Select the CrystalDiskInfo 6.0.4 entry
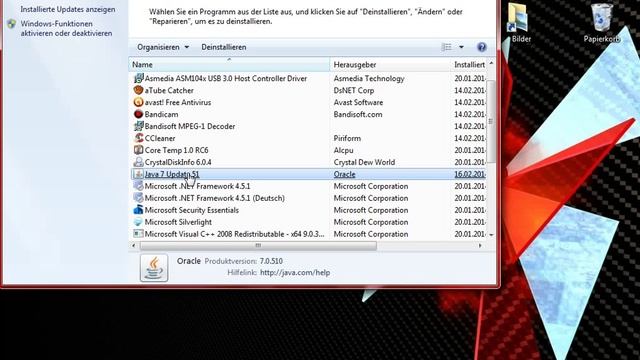The height and width of the screenshot is (360, 640). (309, 162)
